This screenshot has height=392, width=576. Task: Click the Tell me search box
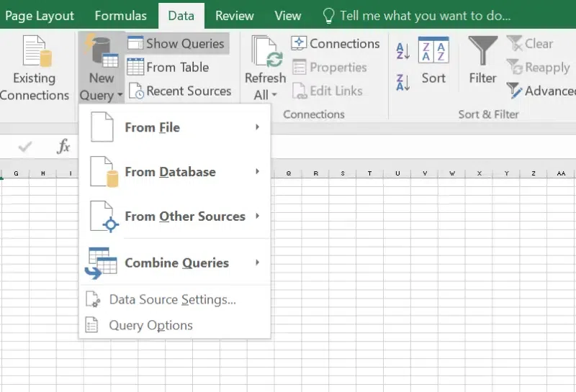click(425, 15)
